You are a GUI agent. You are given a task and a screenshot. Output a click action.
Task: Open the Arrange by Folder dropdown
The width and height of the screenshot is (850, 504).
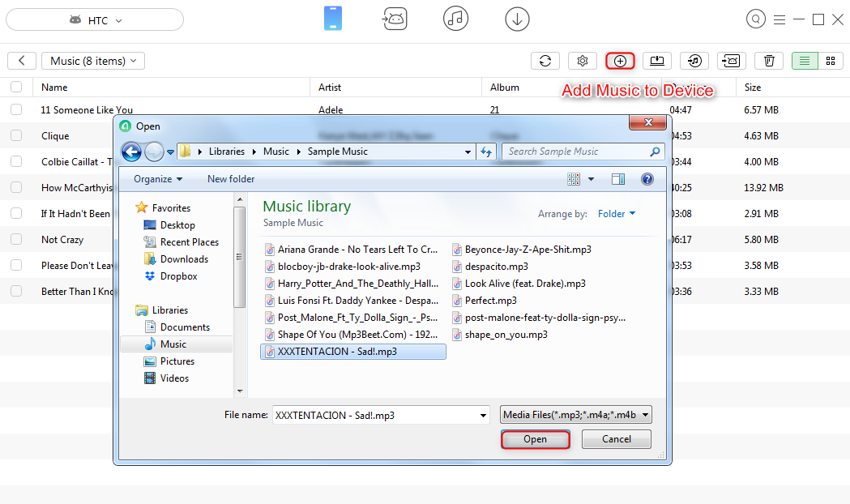[x=617, y=214]
